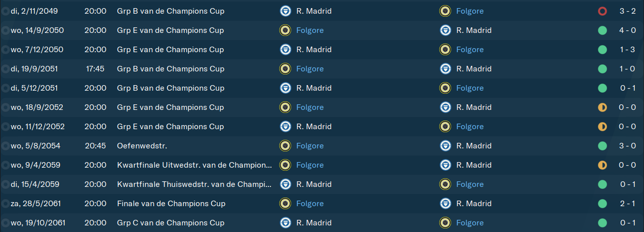Viewport: 644px width, 232px height.
Task: Click the orange draw indicator for the 18/9/2052 match
Action: pos(602,107)
